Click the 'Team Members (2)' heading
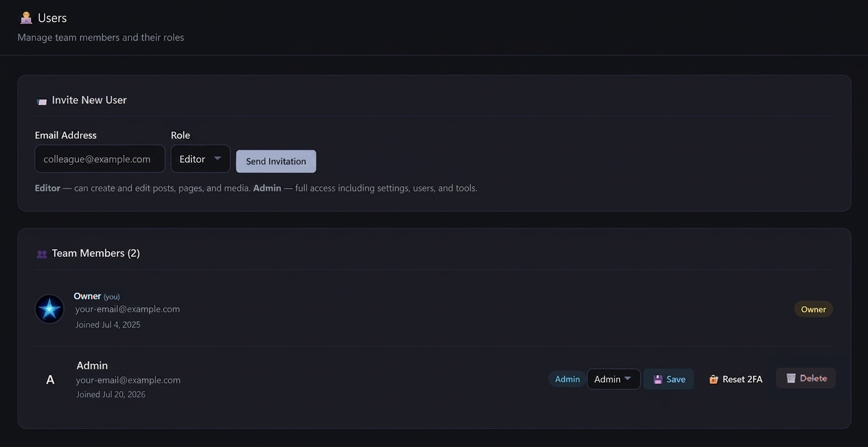This screenshot has height=447, width=868. pos(96,253)
